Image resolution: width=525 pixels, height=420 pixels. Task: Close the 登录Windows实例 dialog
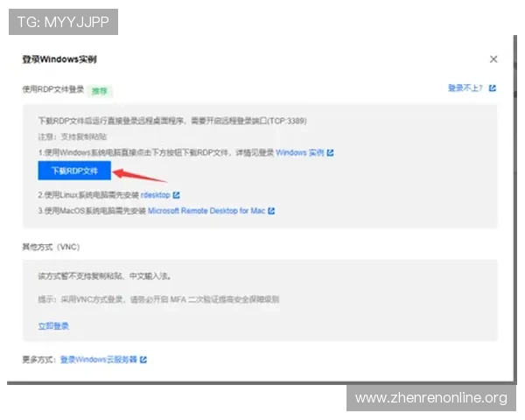pyautogui.click(x=493, y=59)
